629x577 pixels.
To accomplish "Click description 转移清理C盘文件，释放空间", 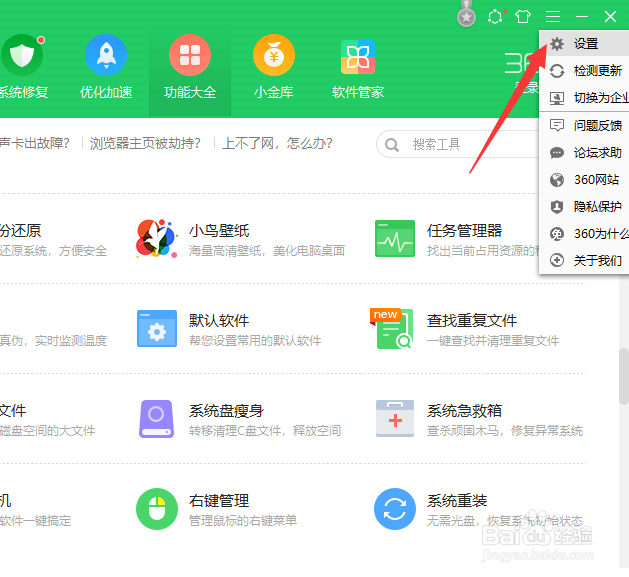I will (265, 431).
